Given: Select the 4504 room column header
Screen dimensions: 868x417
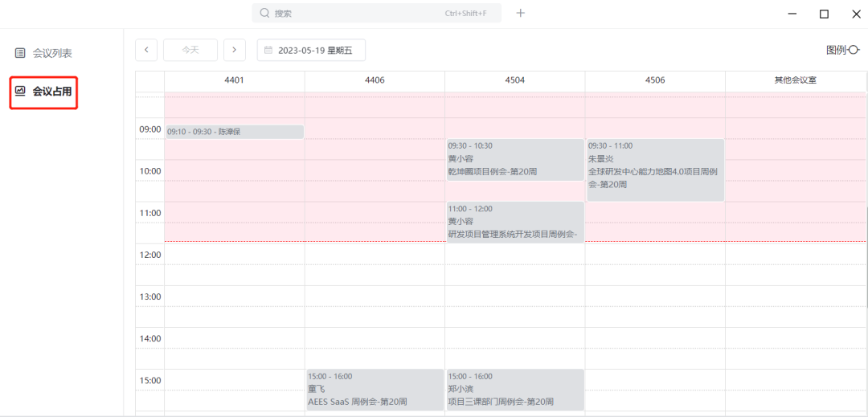Looking at the screenshot, I should [515, 80].
